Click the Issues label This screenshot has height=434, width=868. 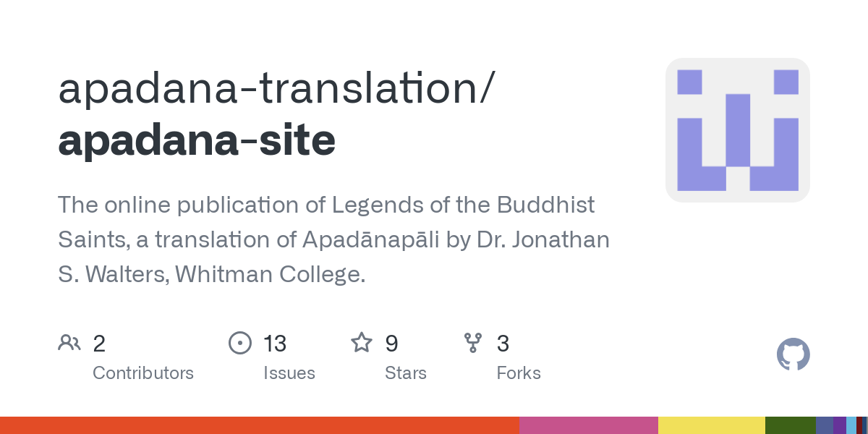(x=289, y=373)
